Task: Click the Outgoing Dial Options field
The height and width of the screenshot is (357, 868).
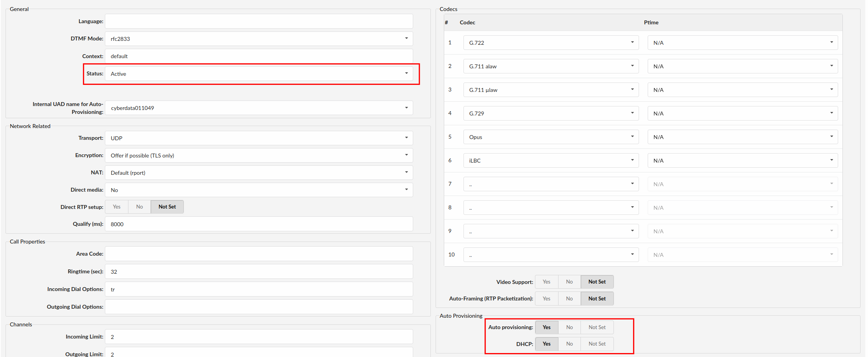Action: (x=259, y=307)
